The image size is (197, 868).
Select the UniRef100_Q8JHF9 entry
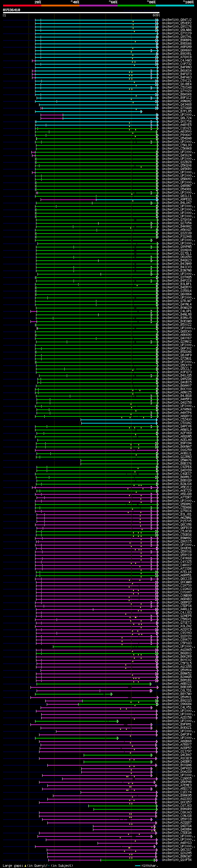(177, 355)
